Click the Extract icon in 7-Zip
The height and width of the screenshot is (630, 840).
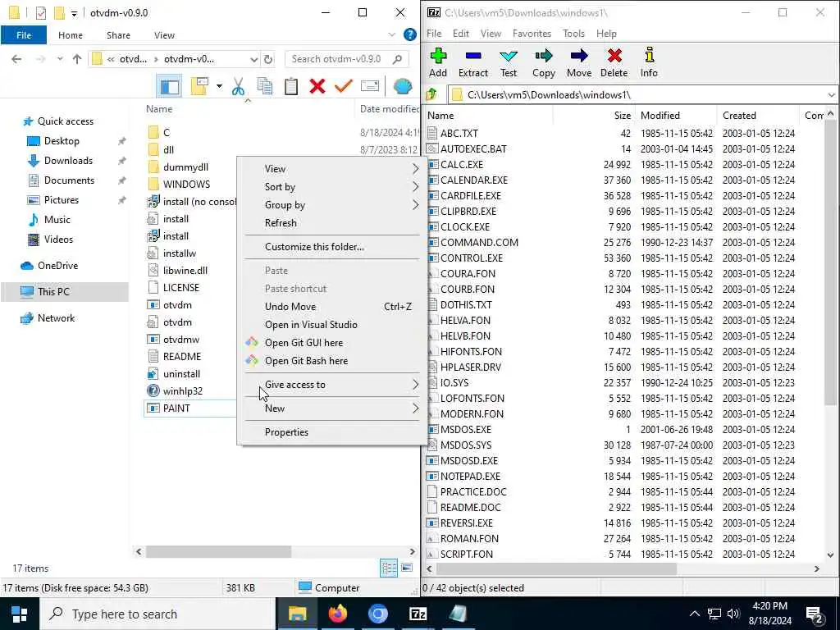tap(473, 62)
